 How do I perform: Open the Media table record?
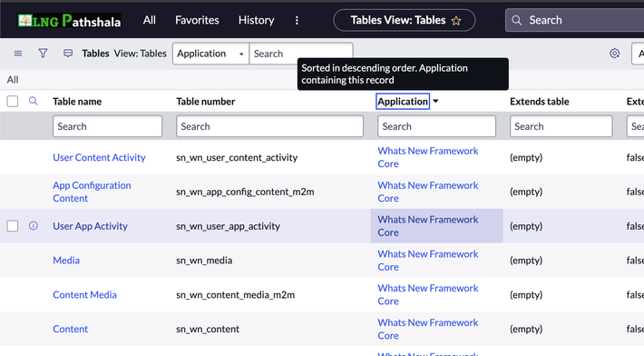pyautogui.click(x=66, y=261)
